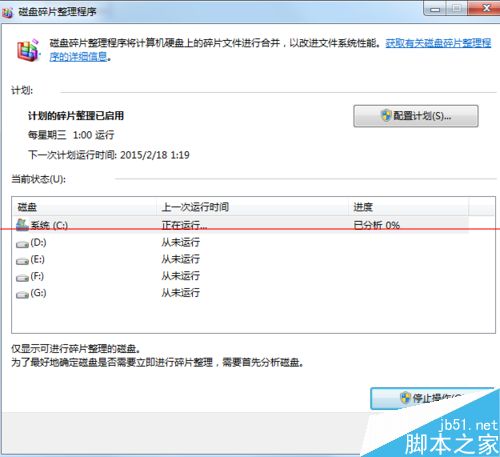Click the 每星期三 1:00 运行 schedule text
This screenshot has width=500, height=457.
click(71, 135)
